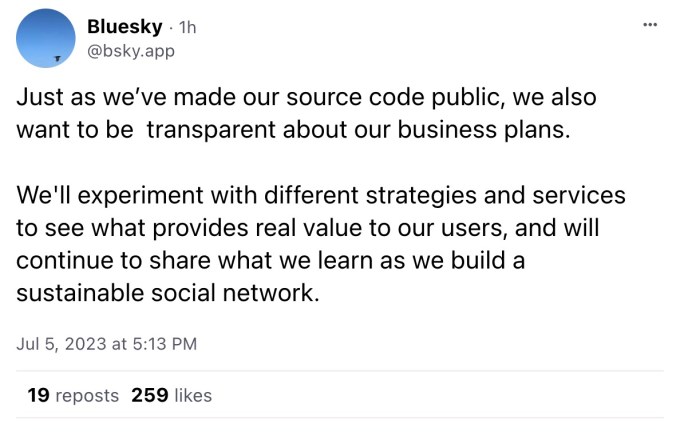Click the word "reposts" in the stats row
Viewport: 680px width, 432px height.
pos(87,395)
